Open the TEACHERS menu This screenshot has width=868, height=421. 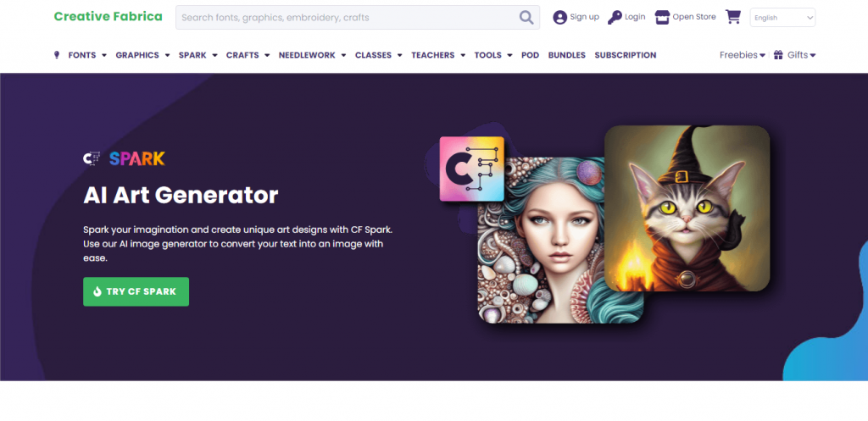coord(433,55)
